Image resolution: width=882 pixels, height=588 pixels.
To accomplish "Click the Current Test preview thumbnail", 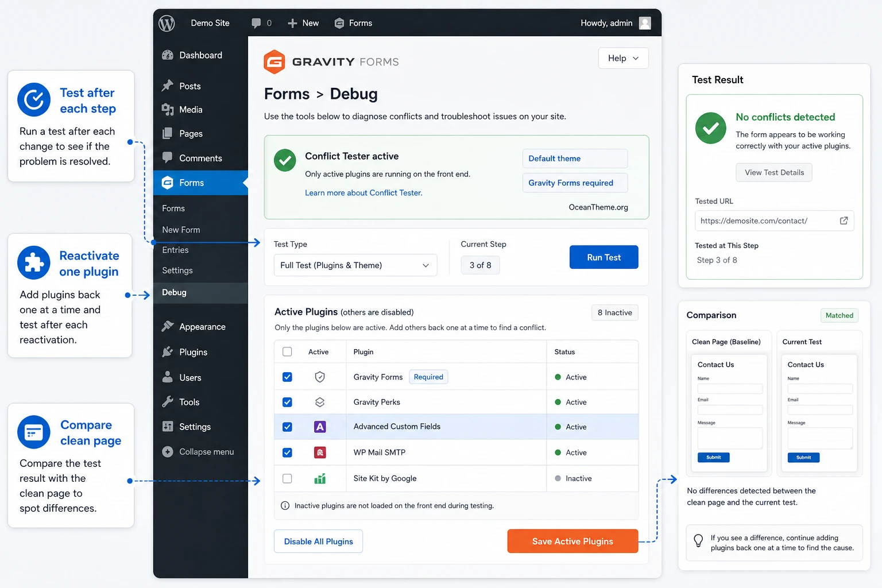I will [819, 413].
